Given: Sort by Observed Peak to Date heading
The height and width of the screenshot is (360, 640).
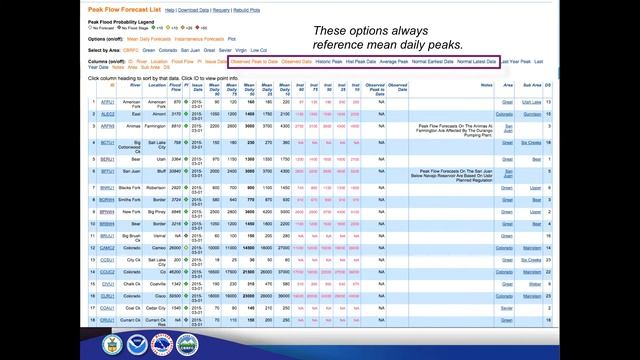Looking at the screenshot, I should pyautogui.click(x=375, y=90).
